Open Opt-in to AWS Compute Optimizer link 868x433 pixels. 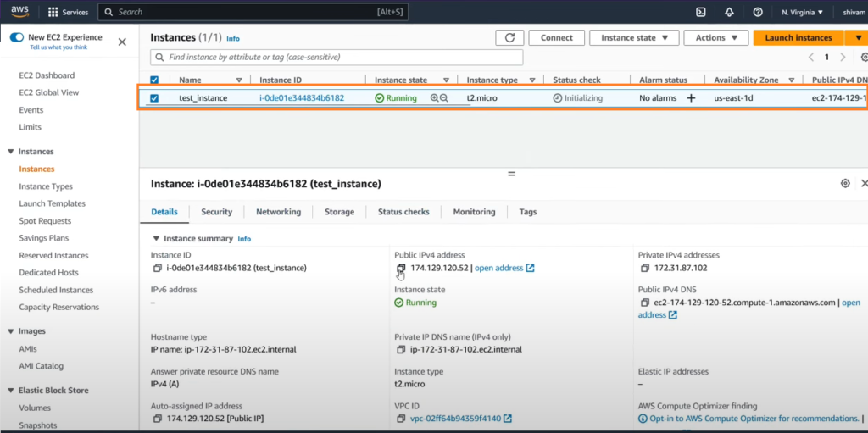(753, 419)
